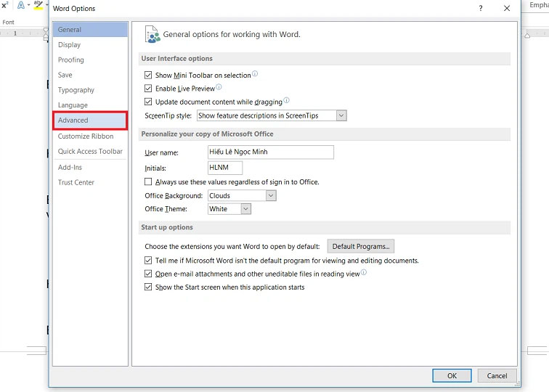The width and height of the screenshot is (549, 392).
Task: Uncheck Show Mini Toolbar on selection
Action: [148, 75]
